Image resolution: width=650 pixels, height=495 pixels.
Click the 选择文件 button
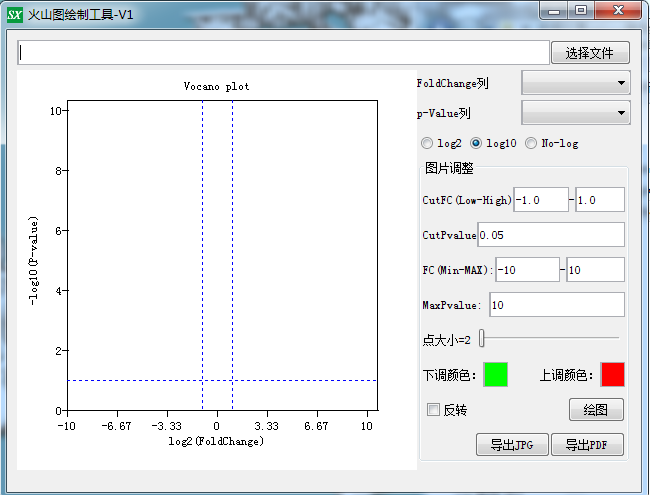[590, 53]
